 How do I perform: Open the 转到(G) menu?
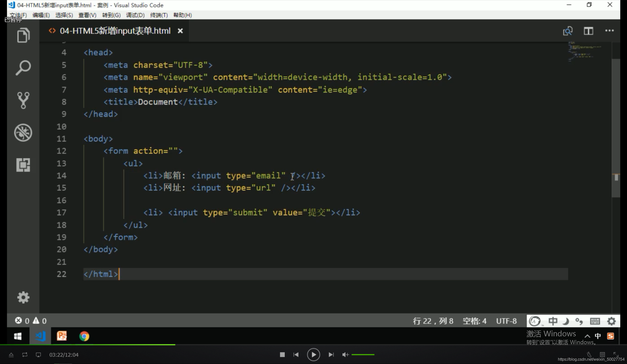click(111, 15)
